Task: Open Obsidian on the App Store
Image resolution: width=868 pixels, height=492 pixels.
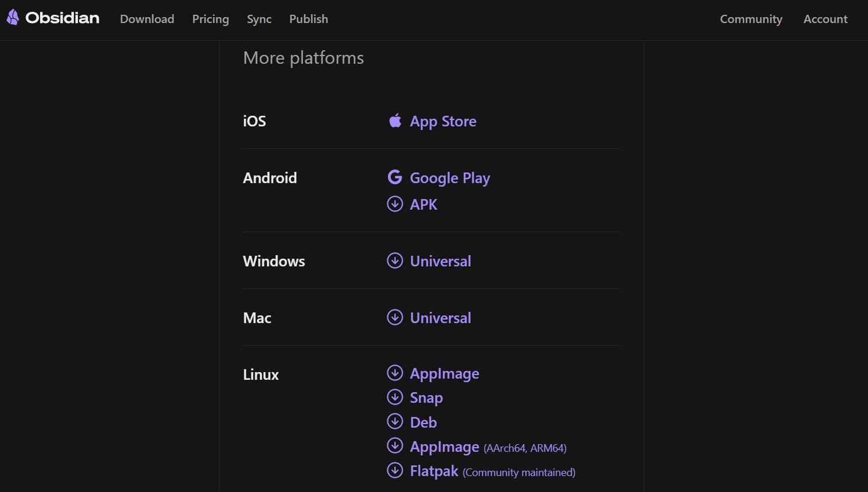Action: [442, 121]
